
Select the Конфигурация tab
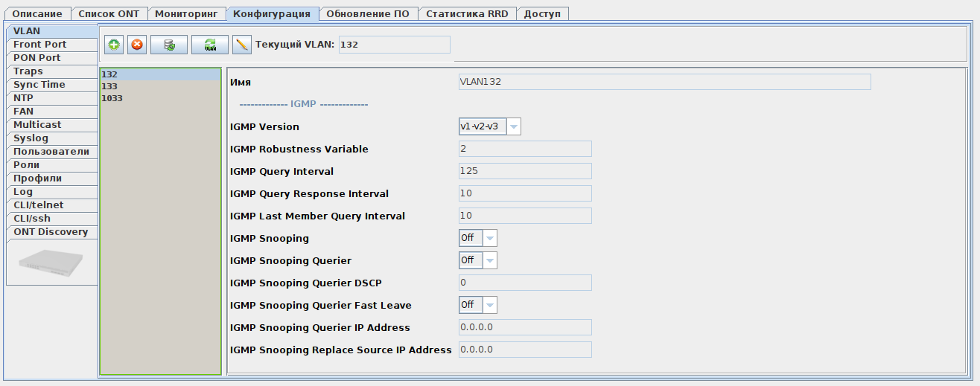(x=272, y=13)
